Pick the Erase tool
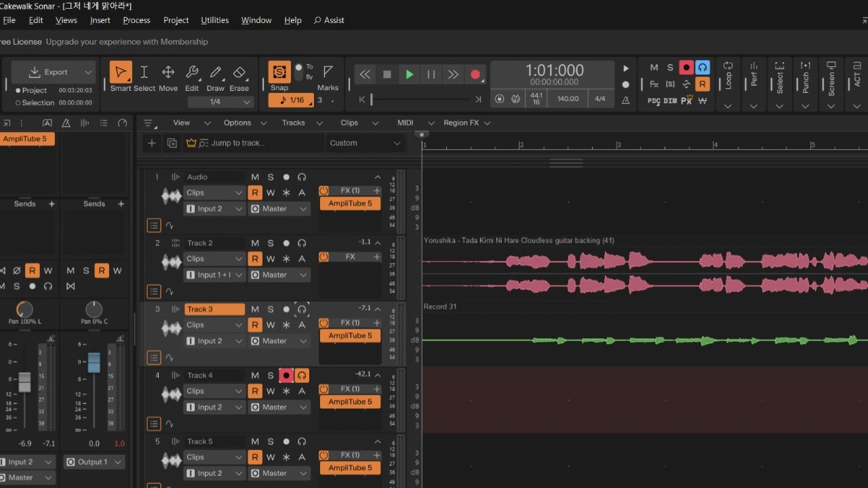This screenshot has height=488, width=868. (239, 73)
